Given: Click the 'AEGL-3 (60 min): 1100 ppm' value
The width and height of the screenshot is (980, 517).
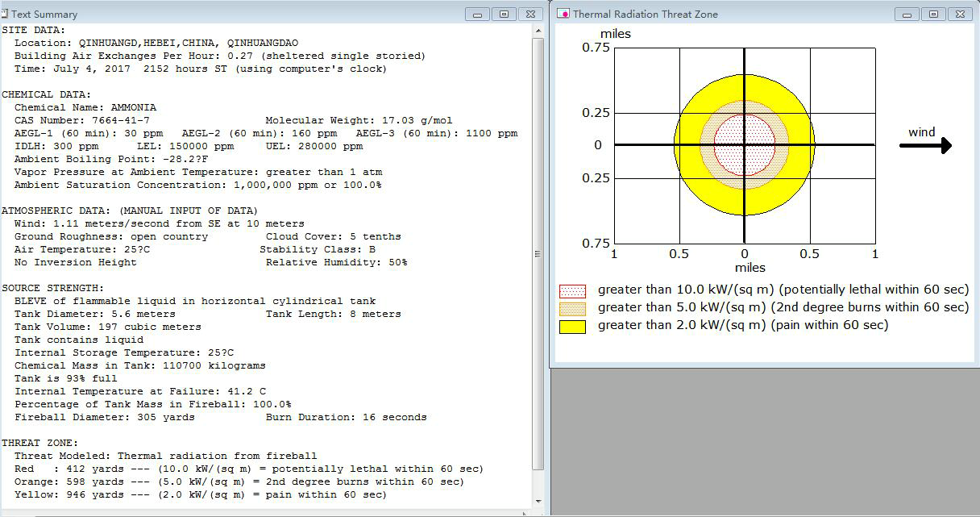Looking at the screenshot, I should (437, 133).
